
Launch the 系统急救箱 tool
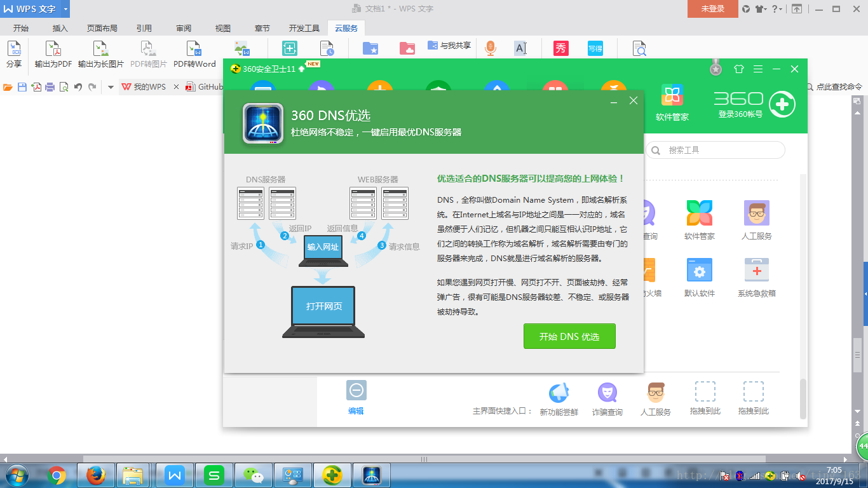(756, 277)
